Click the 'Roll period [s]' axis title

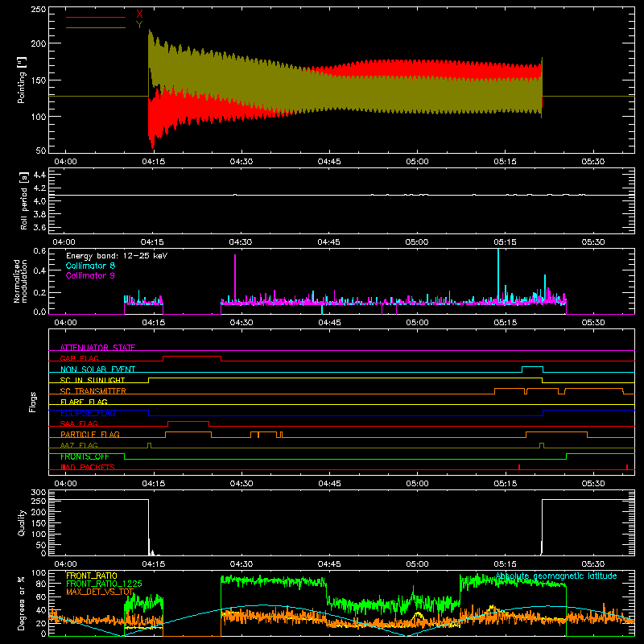tap(24, 200)
